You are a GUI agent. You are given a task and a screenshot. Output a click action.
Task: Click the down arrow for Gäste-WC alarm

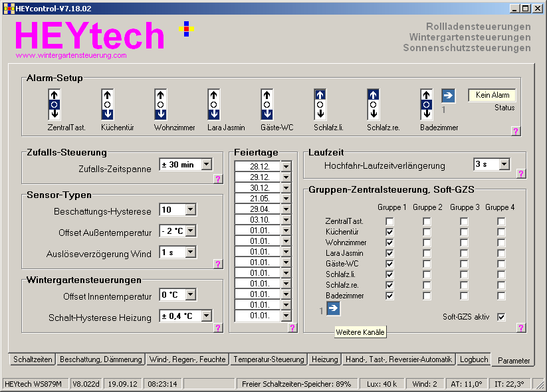click(267, 114)
